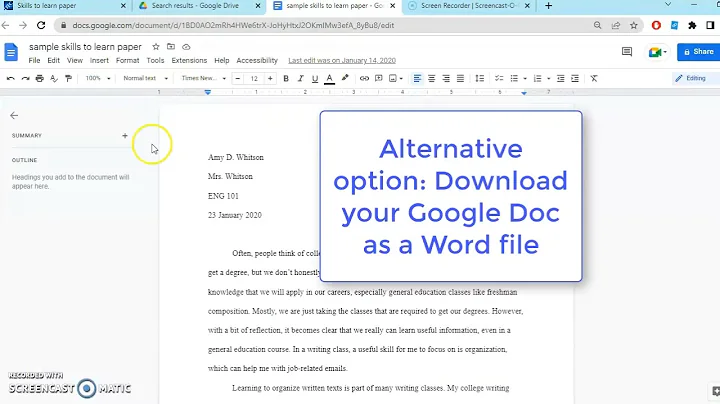Open the Format menu

[x=127, y=61]
